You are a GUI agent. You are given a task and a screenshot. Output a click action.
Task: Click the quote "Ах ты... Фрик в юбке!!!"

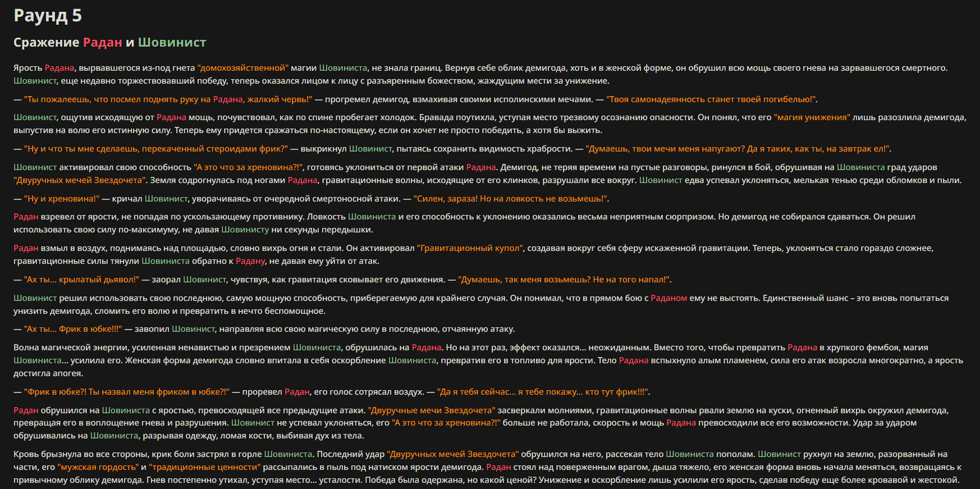[73, 329]
